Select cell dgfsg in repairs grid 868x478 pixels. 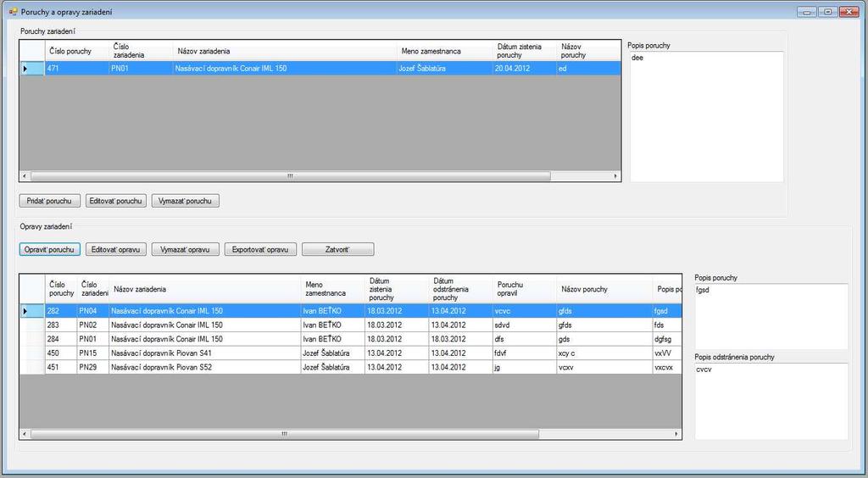pos(667,339)
